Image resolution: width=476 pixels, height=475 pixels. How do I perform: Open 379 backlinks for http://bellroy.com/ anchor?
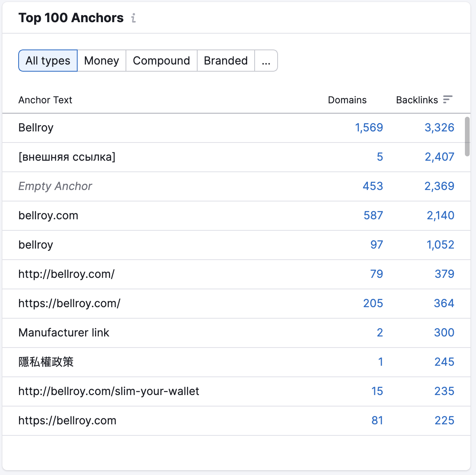(x=444, y=274)
